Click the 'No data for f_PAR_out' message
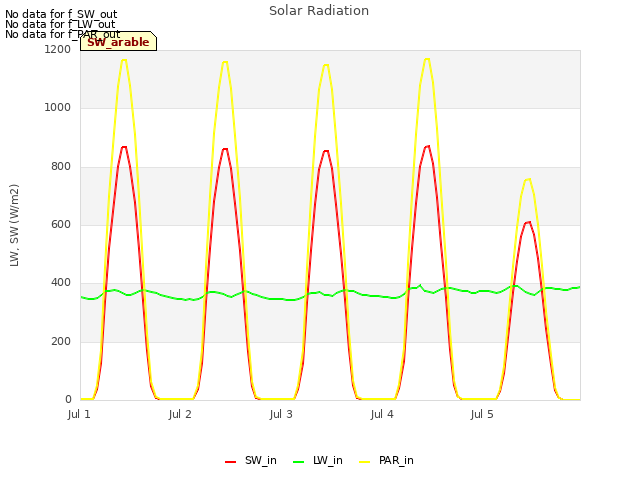The image size is (640, 480). [x=62, y=34]
